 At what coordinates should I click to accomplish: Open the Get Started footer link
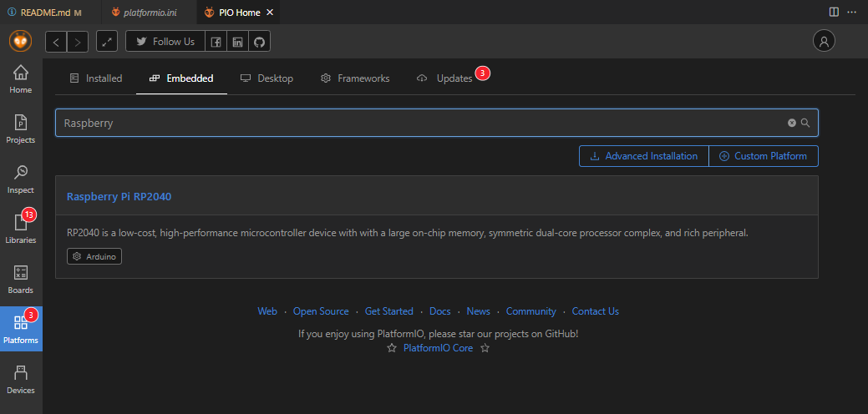click(389, 311)
